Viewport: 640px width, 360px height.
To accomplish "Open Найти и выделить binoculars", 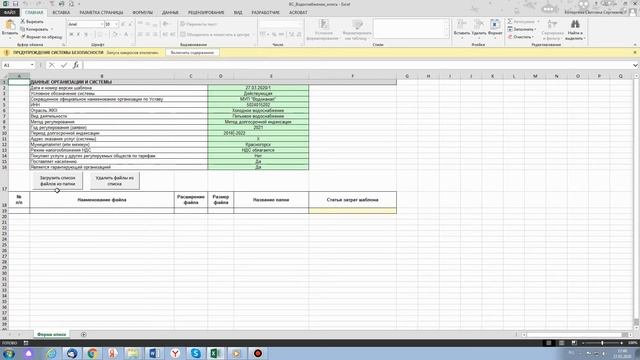I will (575, 29).
